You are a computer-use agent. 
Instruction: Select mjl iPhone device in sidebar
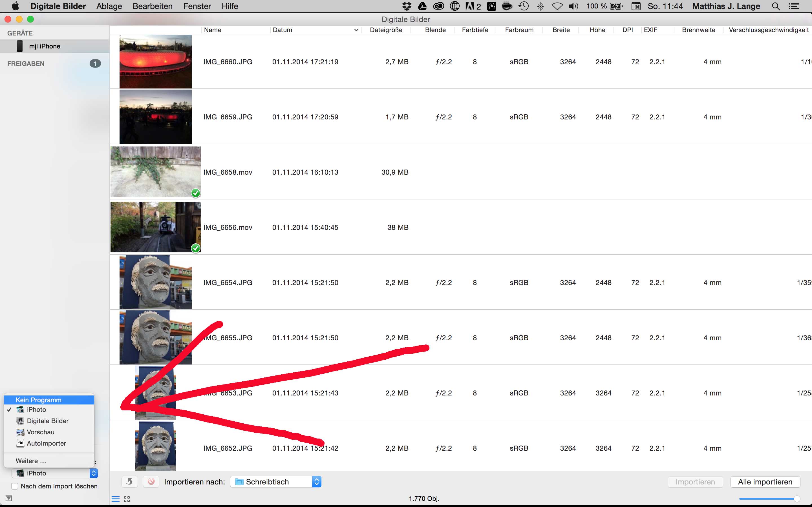(x=44, y=46)
